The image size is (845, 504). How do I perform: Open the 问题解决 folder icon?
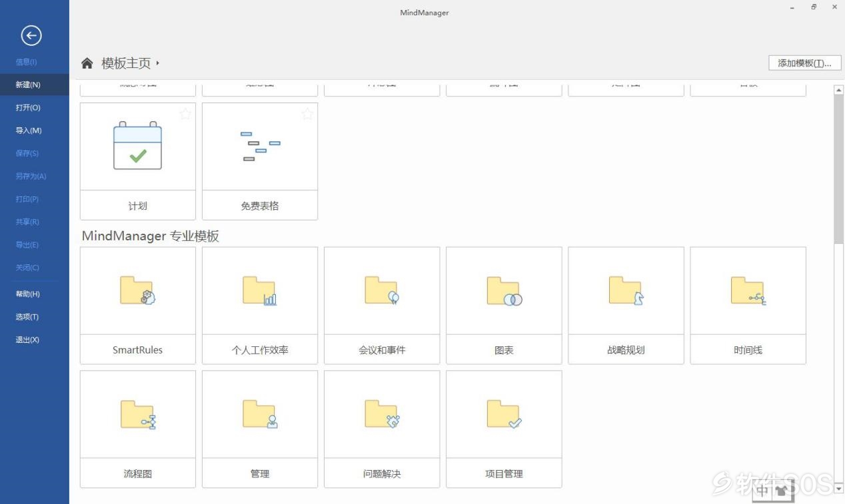point(382,414)
